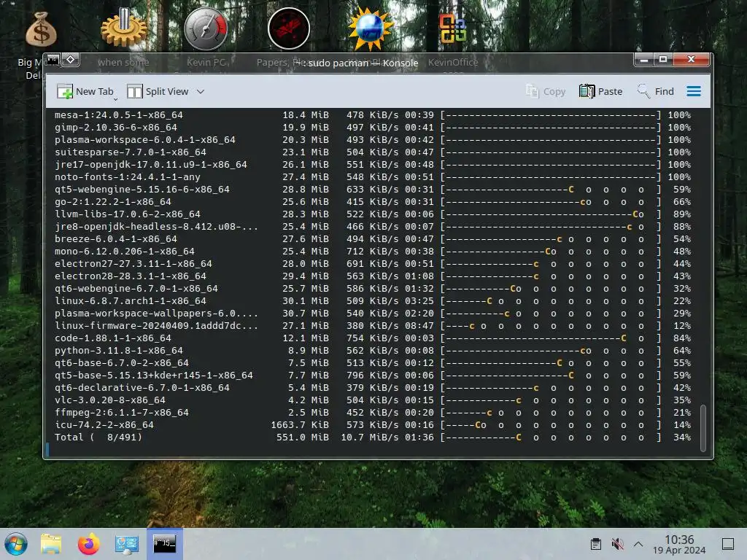Close the Konsole window
This screenshot has width=747, height=560.
point(692,60)
